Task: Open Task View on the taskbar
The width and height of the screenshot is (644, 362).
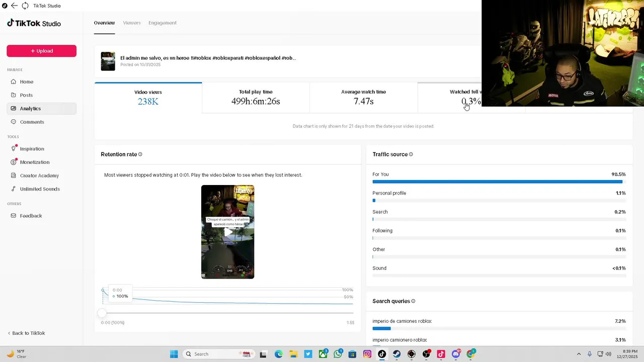Action: (x=263, y=354)
